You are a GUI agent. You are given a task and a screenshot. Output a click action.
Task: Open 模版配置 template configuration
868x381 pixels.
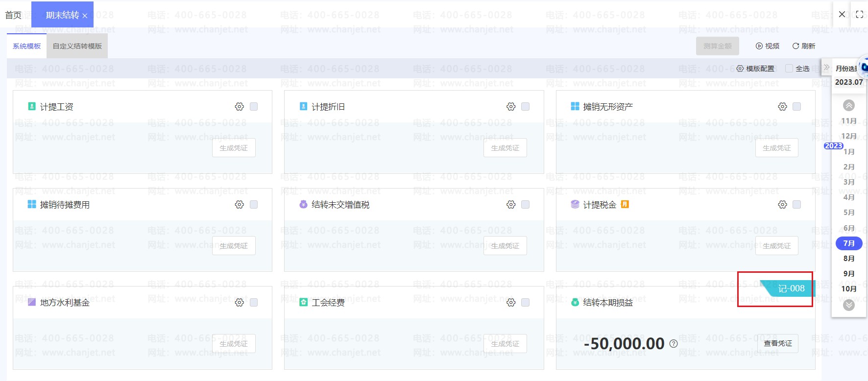point(755,69)
